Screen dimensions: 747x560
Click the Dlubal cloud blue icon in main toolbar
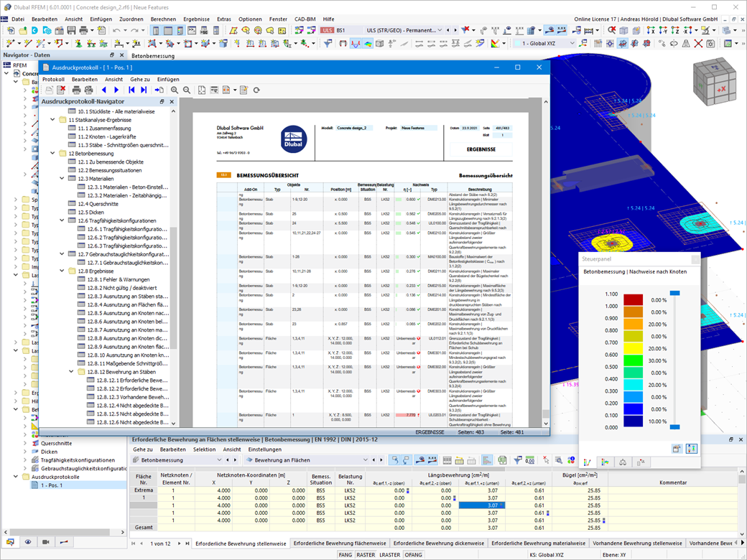(34, 30)
